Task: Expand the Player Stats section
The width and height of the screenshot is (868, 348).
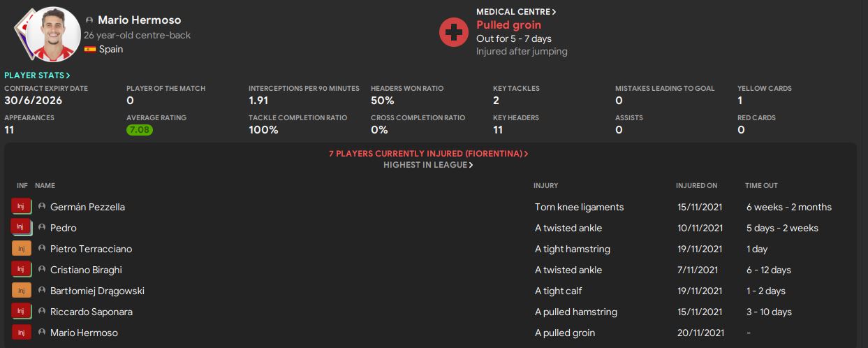Action: point(37,75)
